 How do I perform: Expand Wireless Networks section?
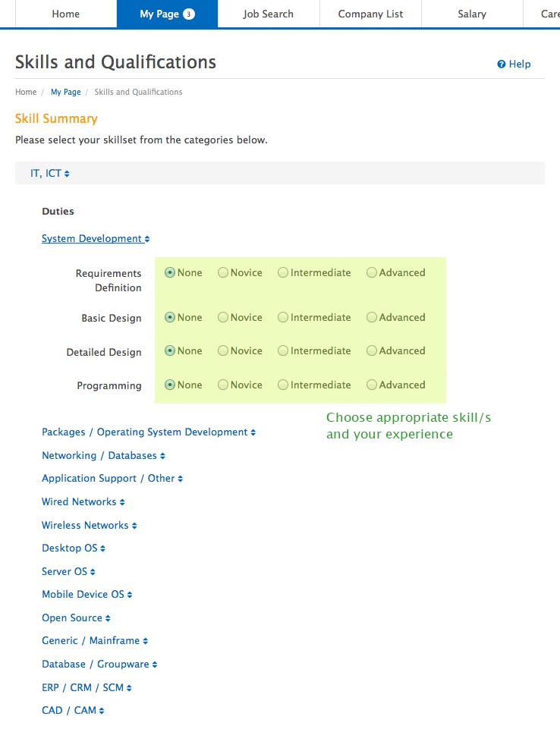coord(90,526)
